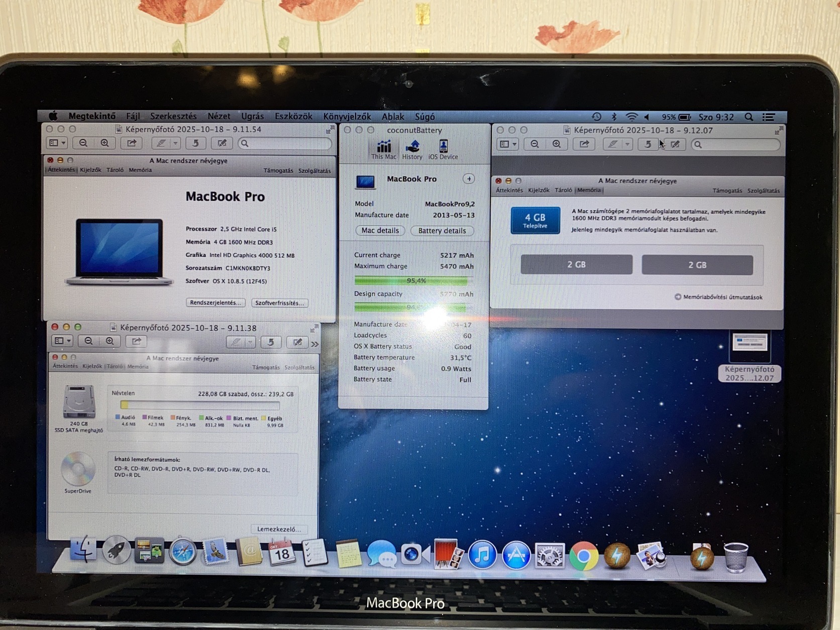
Task: Open the Megtekintő application menu
Action: coord(92,116)
